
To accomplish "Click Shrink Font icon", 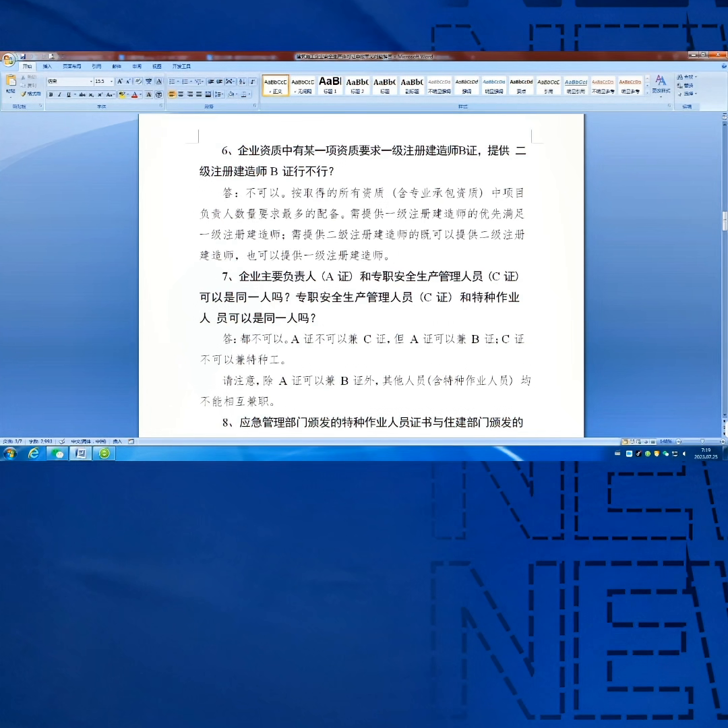I will pyautogui.click(x=128, y=82).
